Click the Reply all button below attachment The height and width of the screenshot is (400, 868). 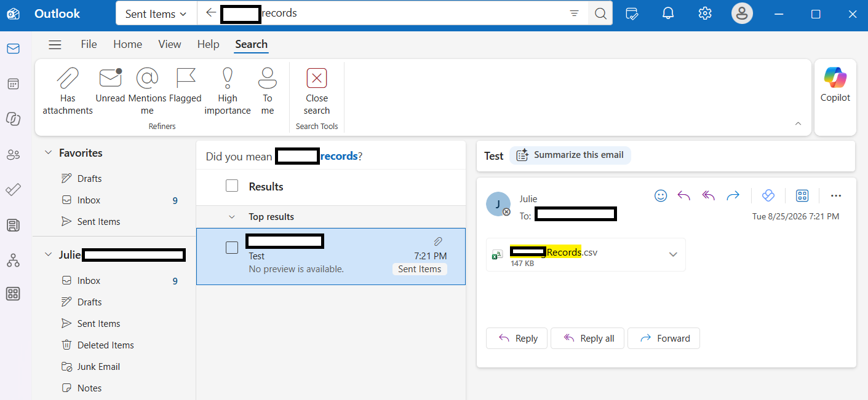588,338
